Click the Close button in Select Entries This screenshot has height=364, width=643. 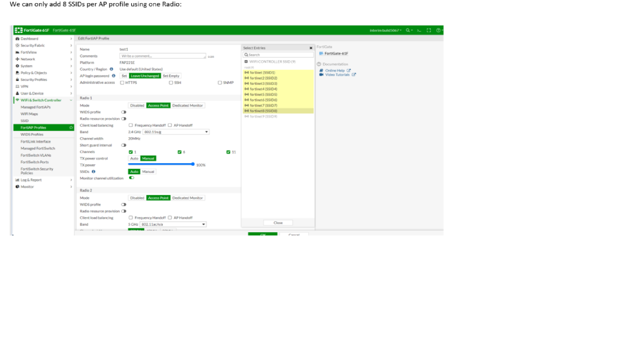point(278,223)
